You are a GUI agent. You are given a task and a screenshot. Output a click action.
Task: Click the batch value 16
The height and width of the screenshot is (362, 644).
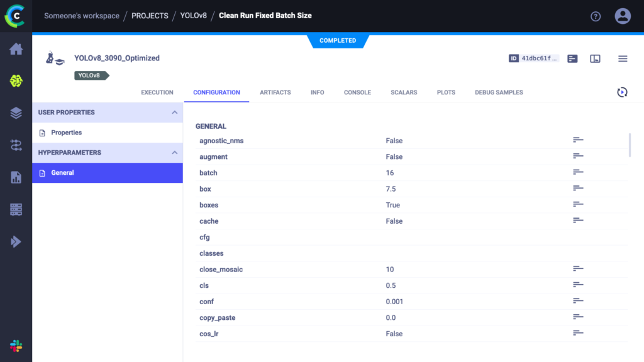pyautogui.click(x=390, y=173)
